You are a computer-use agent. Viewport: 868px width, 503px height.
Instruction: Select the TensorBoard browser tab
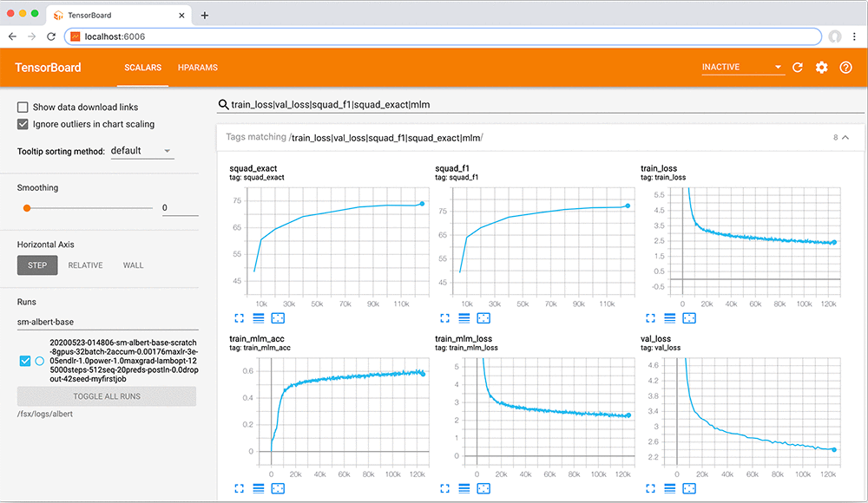click(x=119, y=16)
